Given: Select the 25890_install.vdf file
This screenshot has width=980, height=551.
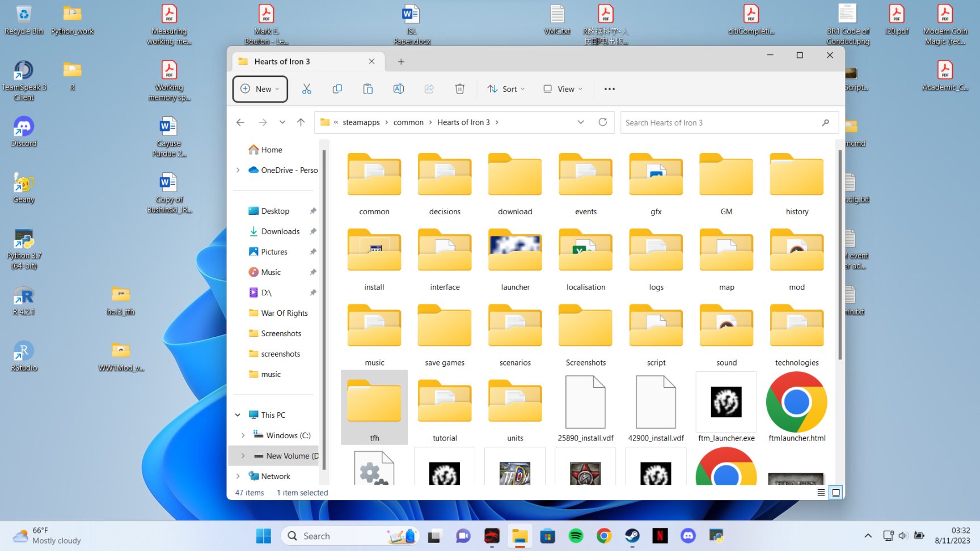Looking at the screenshot, I should [586, 408].
